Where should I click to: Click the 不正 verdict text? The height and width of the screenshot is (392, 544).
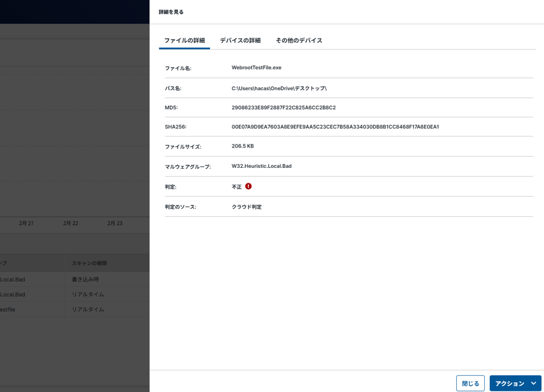coord(237,186)
